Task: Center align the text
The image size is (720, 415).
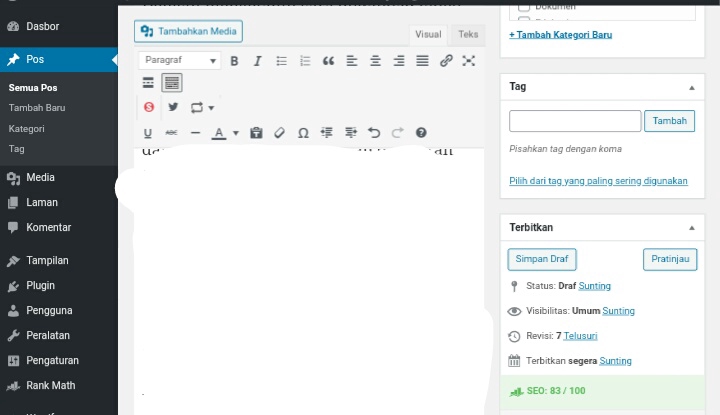Action: click(x=375, y=61)
